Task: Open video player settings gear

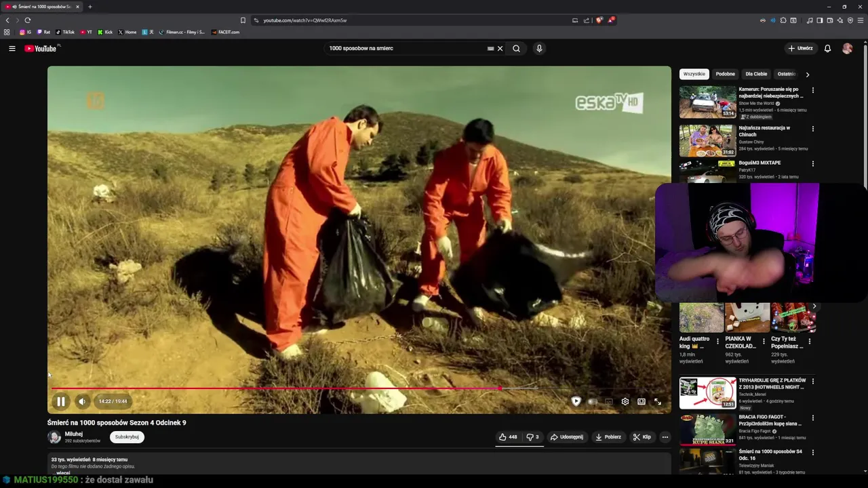Action: [625, 401]
